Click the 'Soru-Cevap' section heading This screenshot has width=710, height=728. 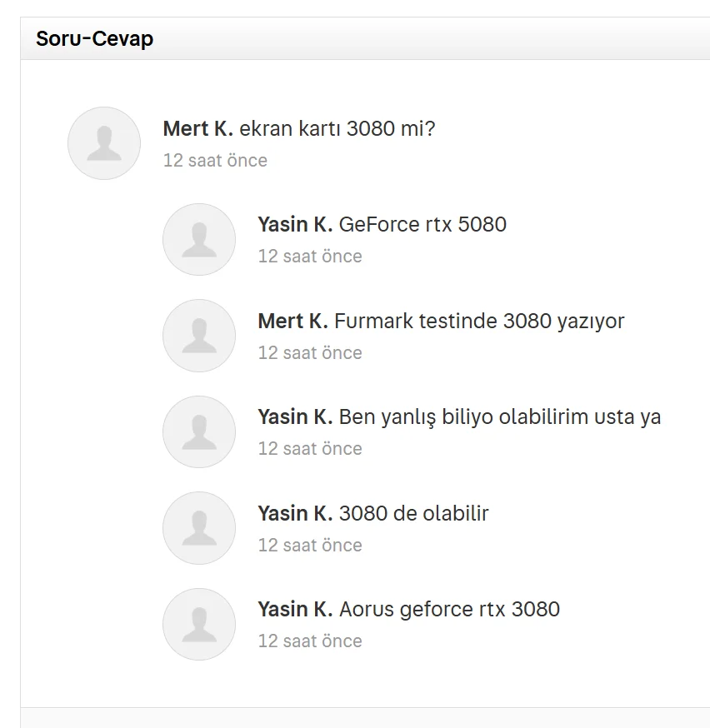click(x=95, y=38)
